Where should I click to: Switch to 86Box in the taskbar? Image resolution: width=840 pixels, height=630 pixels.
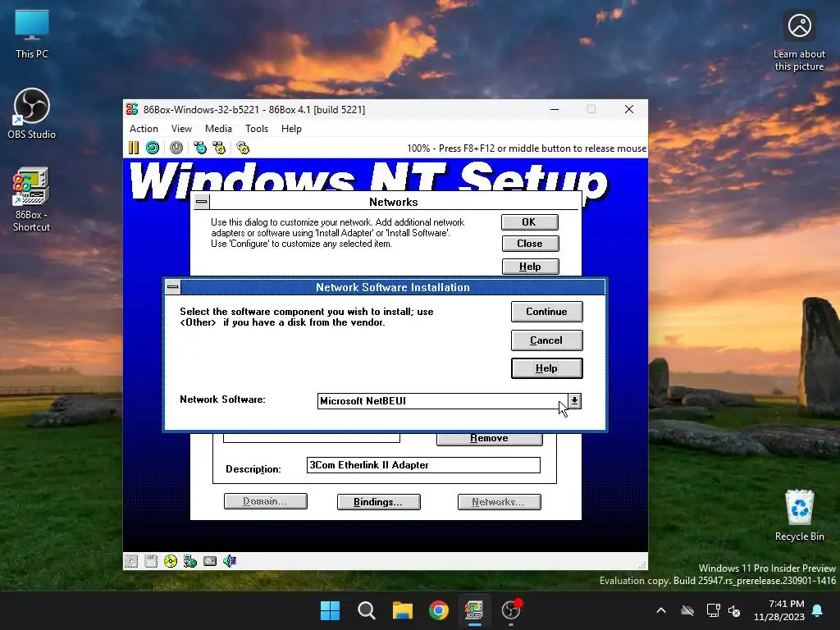pyautogui.click(x=474, y=610)
